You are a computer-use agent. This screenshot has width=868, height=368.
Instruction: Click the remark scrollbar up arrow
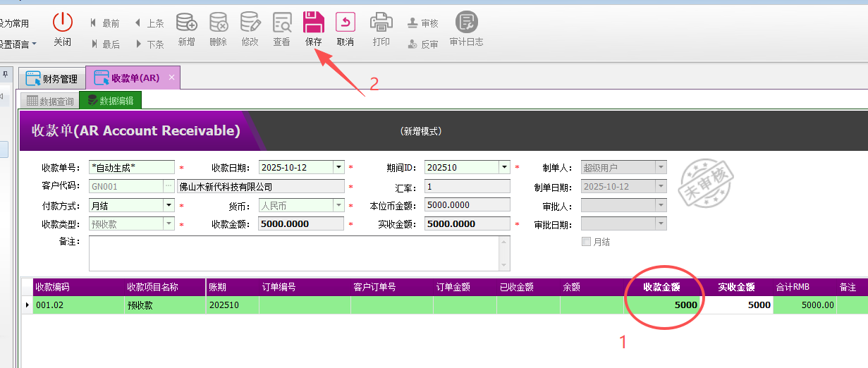pos(504,242)
